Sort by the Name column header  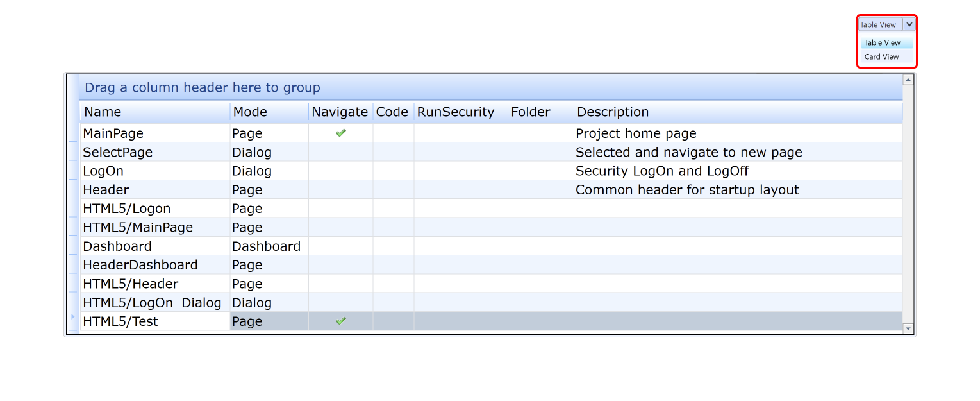154,112
